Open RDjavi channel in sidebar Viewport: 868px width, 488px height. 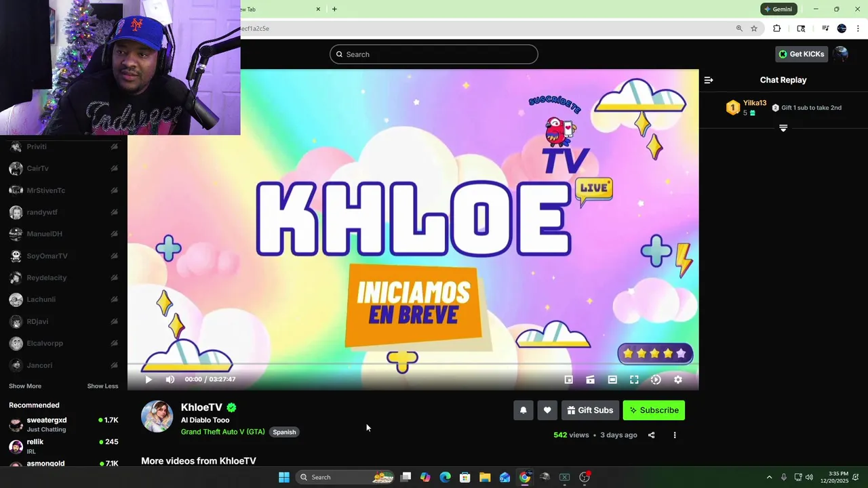[x=64, y=321]
